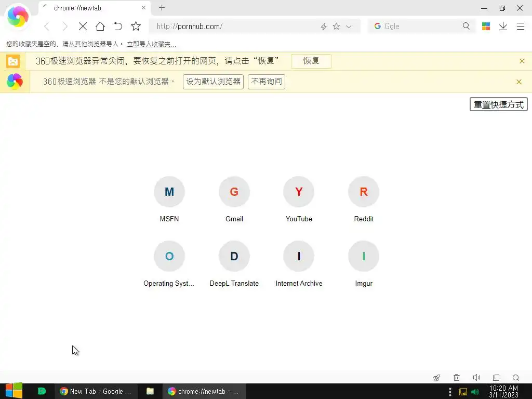
Task: Click the search magnifier icon
Action: point(466,26)
